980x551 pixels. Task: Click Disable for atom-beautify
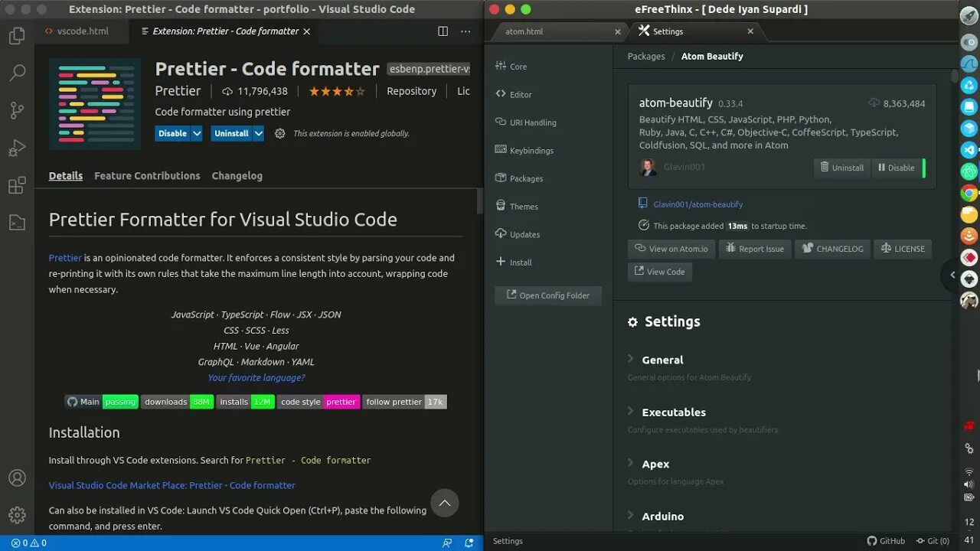coord(897,168)
